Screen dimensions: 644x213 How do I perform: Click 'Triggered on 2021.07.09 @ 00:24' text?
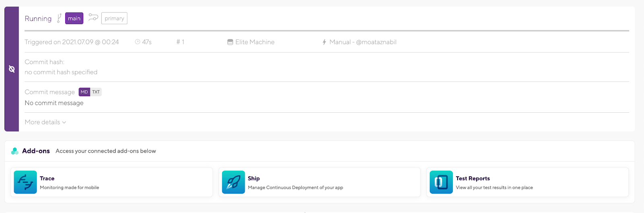pos(72,42)
